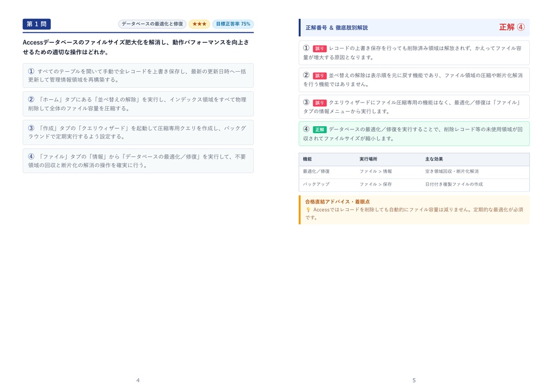Image resolution: width=552 pixels, height=392 pixels.
Task: Click the advice text about Access file size
Action: pyautogui.click(x=415, y=214)
